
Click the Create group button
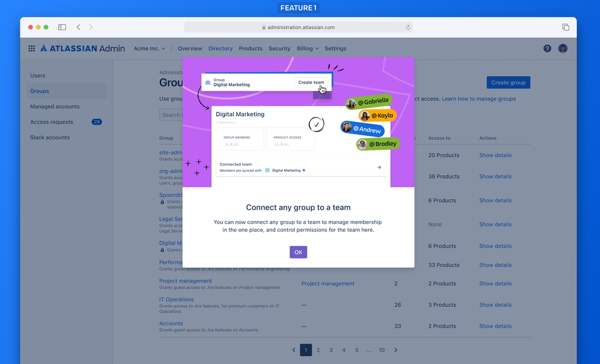(508, 82)
